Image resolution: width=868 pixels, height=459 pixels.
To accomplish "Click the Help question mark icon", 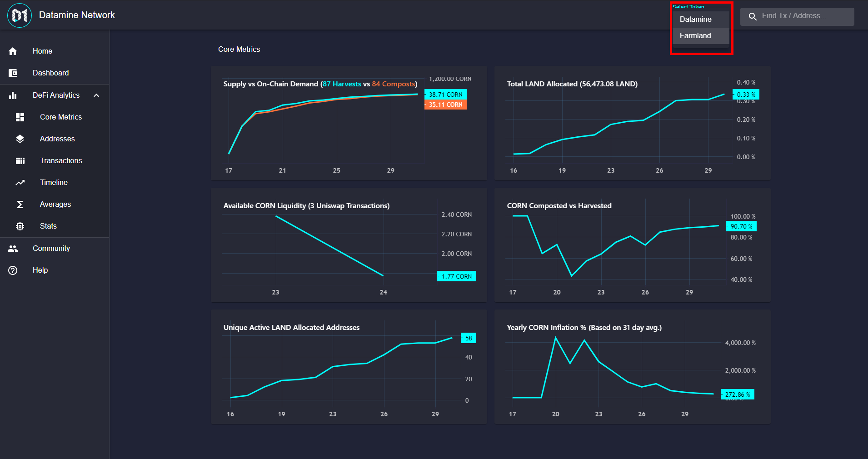I will click(13, 270).
